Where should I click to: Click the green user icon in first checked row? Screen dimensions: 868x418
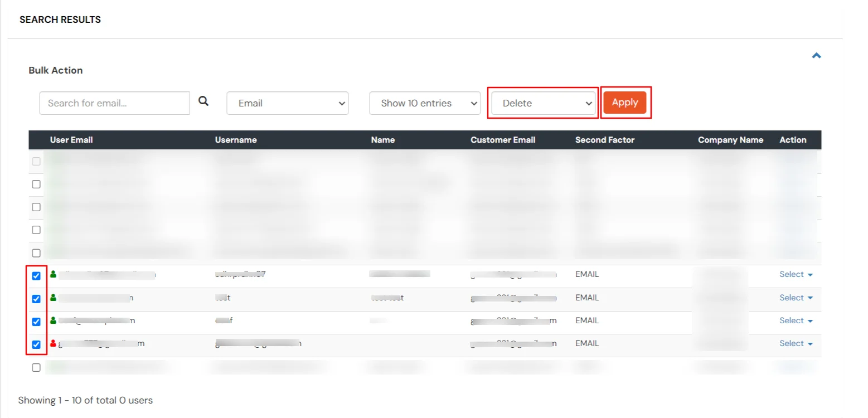pos(53,274)
